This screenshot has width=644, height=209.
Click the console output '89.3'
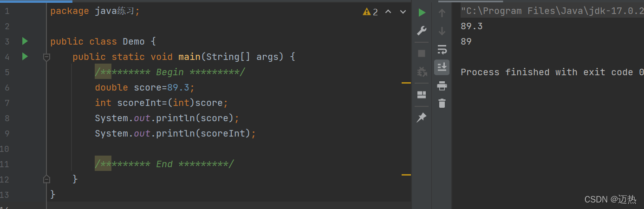[x=472, y=26]
